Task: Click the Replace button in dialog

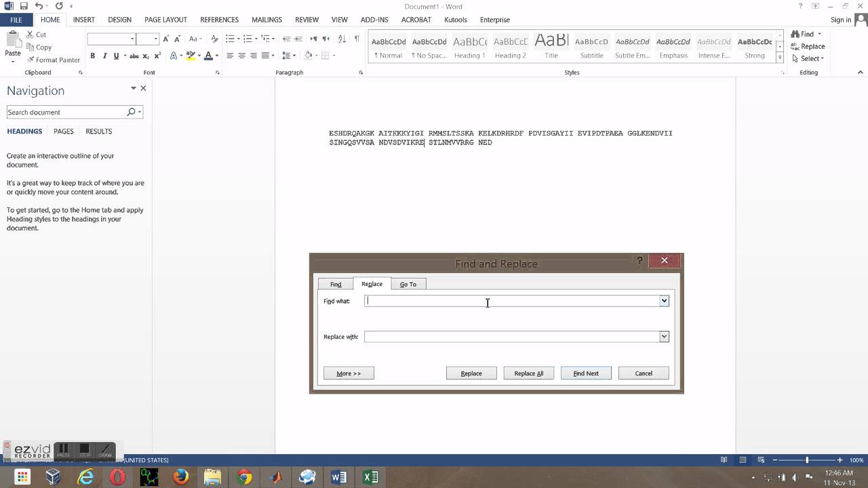Action: coord(471,373)
